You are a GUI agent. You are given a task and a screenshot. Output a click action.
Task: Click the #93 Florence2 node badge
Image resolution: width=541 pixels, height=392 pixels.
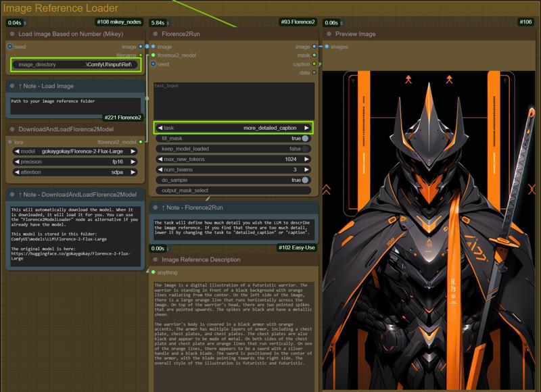pyautogui.click(x=298, y=22)
